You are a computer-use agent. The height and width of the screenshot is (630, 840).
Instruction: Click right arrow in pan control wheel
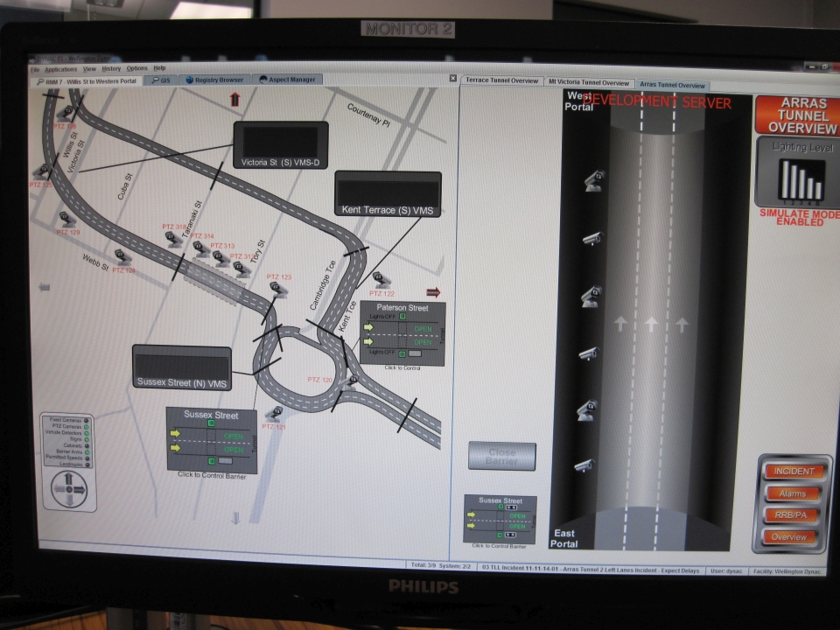[x=80, y=490]
